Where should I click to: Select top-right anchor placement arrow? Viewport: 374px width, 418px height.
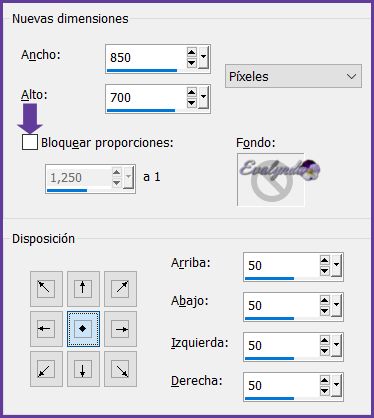[120, 289]
